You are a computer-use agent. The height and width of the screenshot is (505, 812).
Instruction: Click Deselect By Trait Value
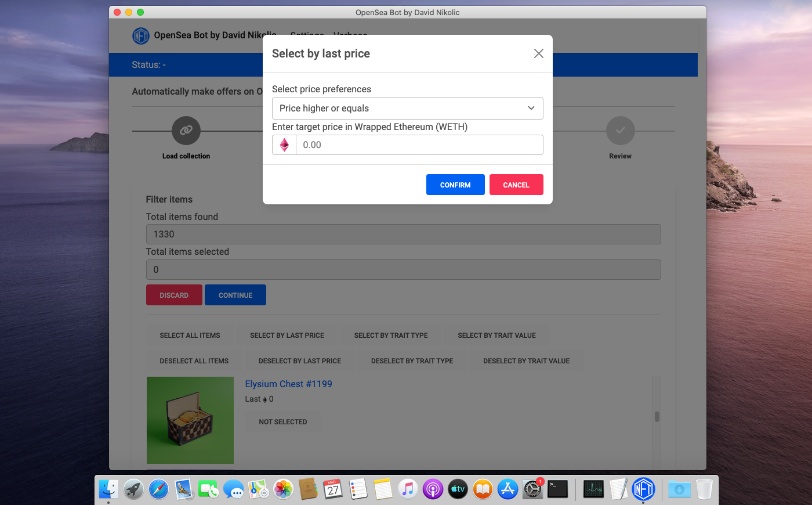[x=527, y=361]
